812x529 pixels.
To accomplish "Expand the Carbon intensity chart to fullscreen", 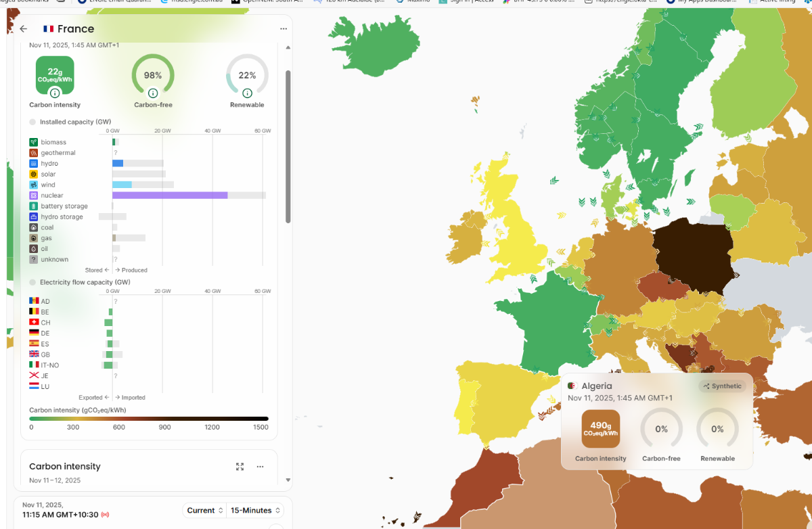I will (x=240, y=467).
